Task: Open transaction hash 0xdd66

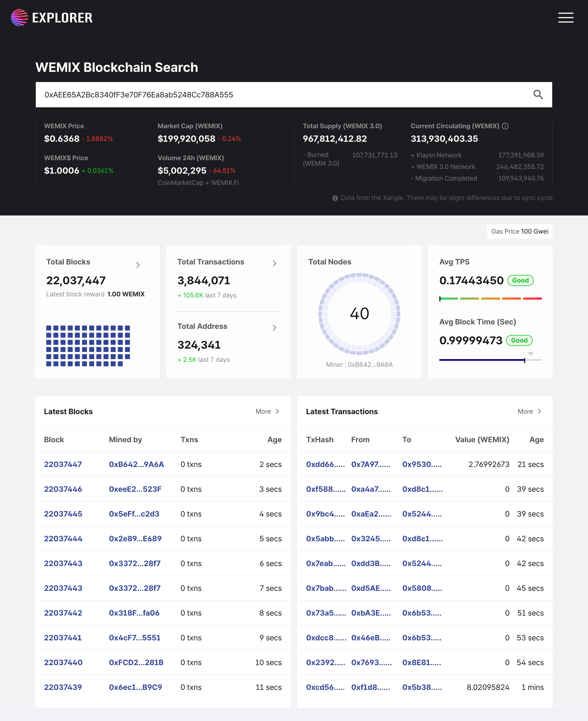Action: point(325,464)
